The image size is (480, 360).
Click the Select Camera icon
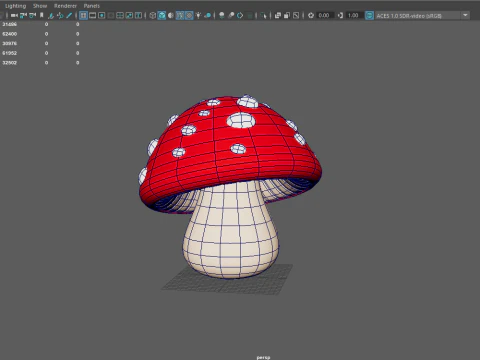pyautogui.click(x=14, y=15)
